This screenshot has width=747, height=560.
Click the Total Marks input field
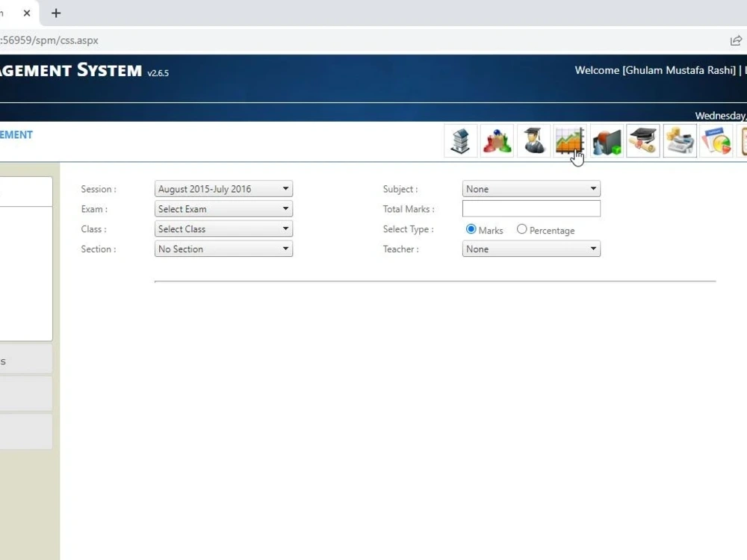pyautogui.click(x=531, y=208)
